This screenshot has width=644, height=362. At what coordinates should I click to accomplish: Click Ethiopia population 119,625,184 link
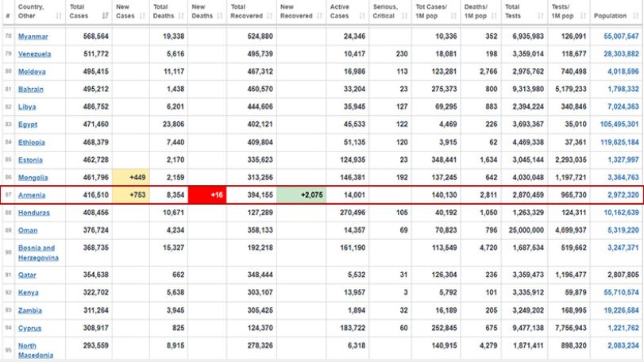pos(619,142)
